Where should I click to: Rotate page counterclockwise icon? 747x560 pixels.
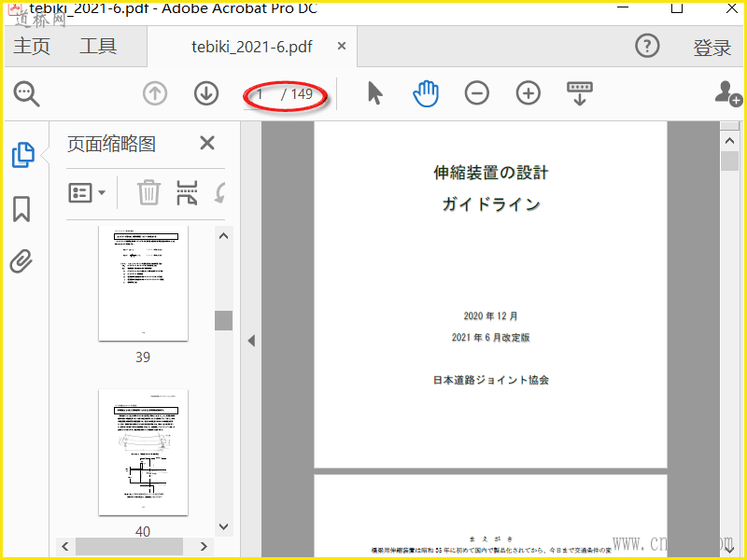pyautogui.click(x=220, y=193)
